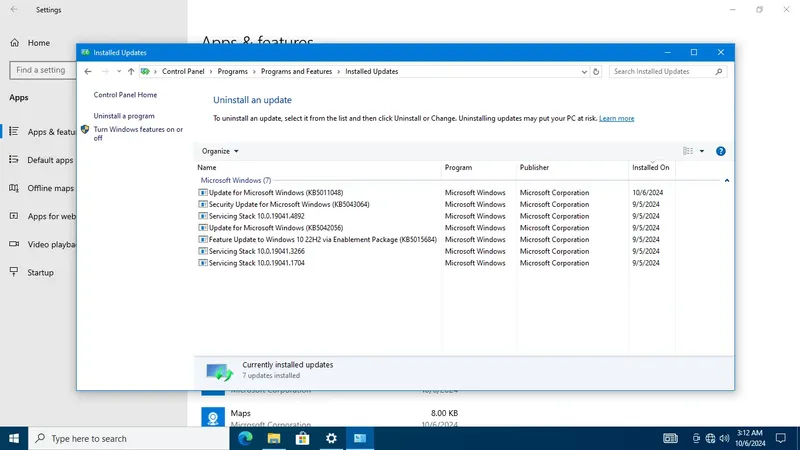
Task: Open the help question mark icon
Action: 720,151
